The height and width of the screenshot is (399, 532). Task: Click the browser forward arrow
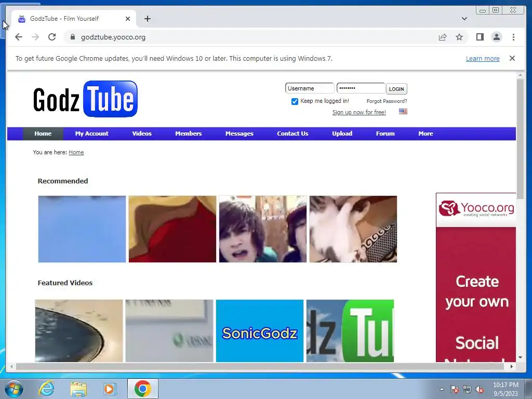click(35, 37)
